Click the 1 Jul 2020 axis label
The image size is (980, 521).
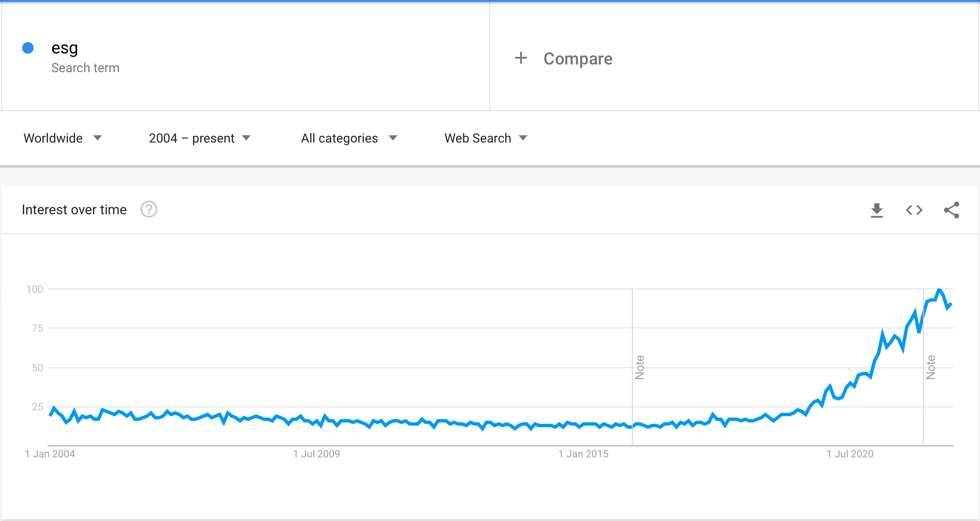click(x=850, y=454)
